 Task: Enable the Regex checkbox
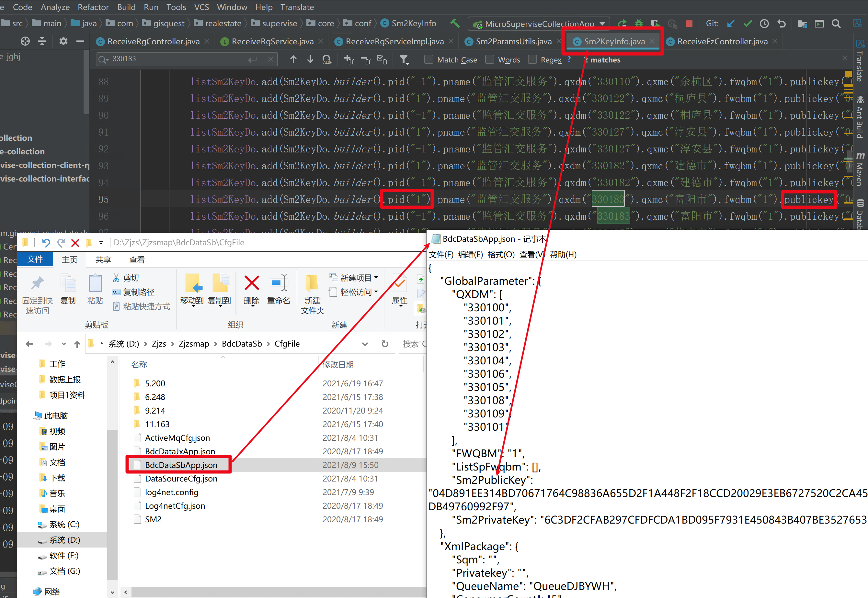pyautogui.click(x=532, y=60)
